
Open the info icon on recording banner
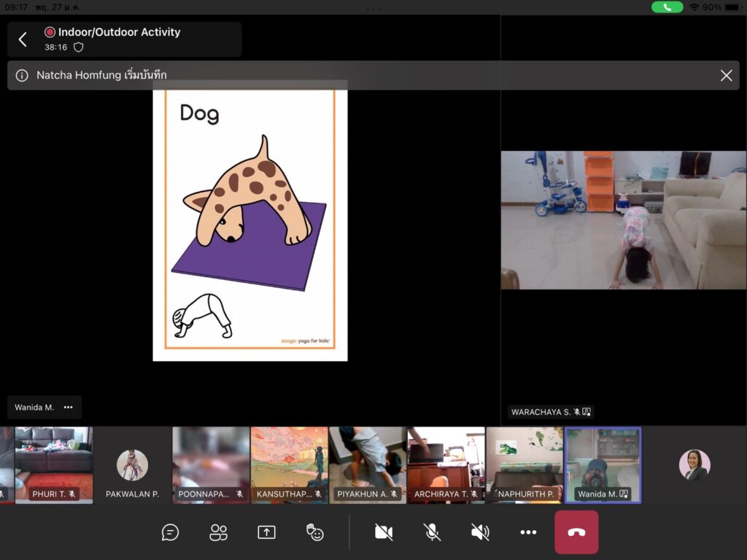point(22,75)
